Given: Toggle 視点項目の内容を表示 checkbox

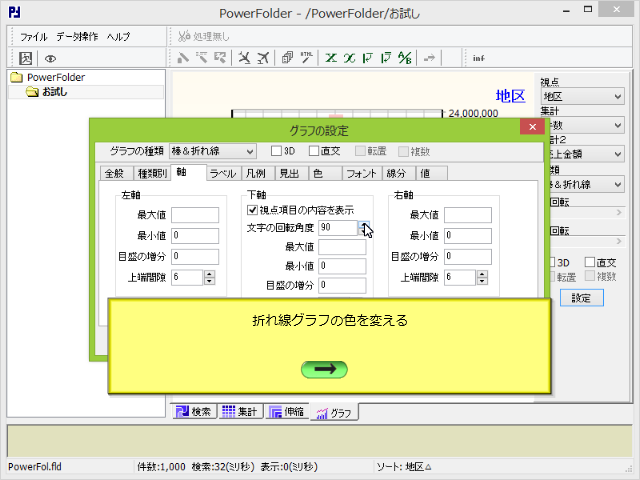Looking at the screenshot, I should click(x=252, y=210).
